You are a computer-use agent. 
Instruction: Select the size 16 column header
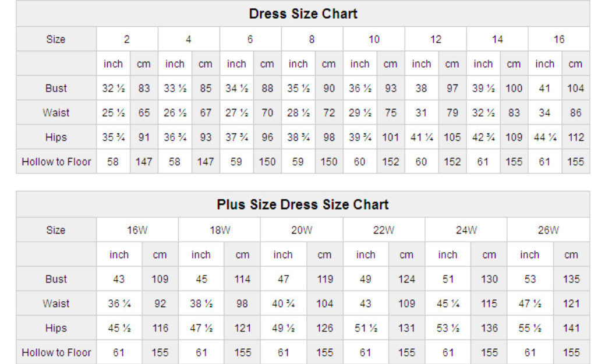(x=558, y=40)
